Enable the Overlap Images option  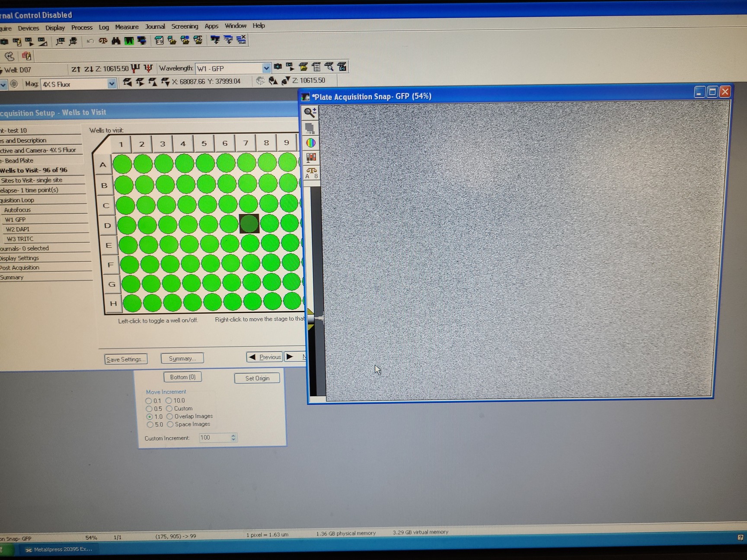pos(169,416)
